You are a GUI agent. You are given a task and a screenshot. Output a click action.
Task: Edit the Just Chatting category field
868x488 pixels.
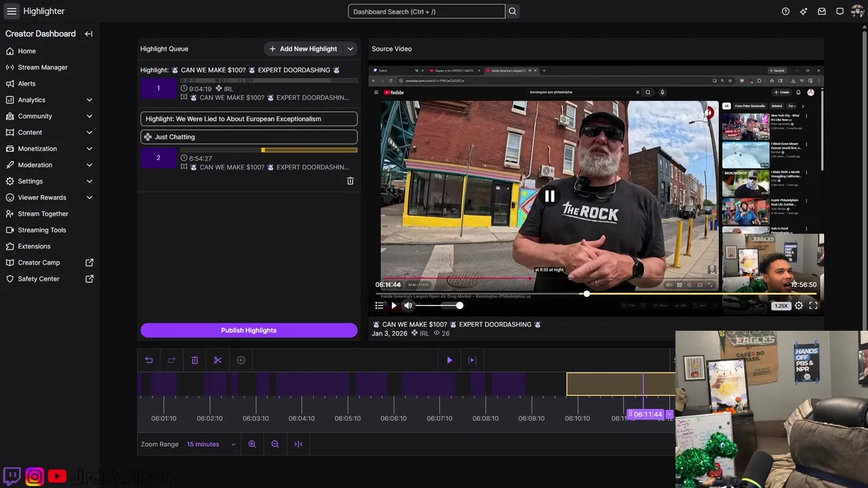[249, 137]
